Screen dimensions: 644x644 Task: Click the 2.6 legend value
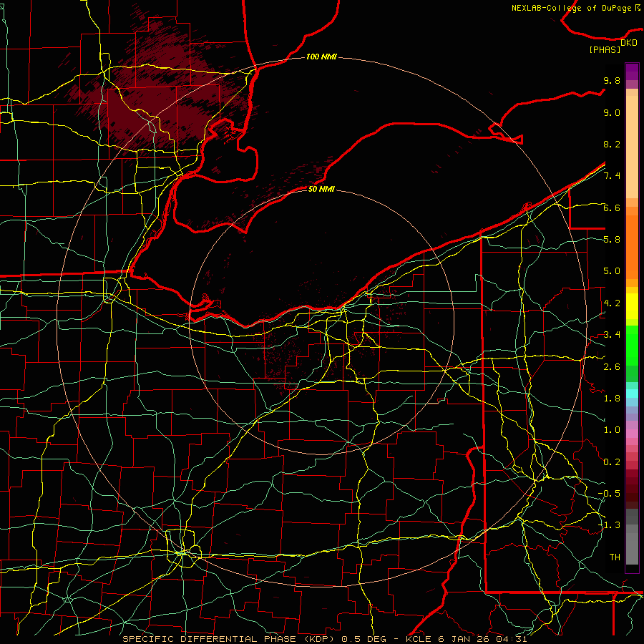pyautogui.click(x=612, y=367)
